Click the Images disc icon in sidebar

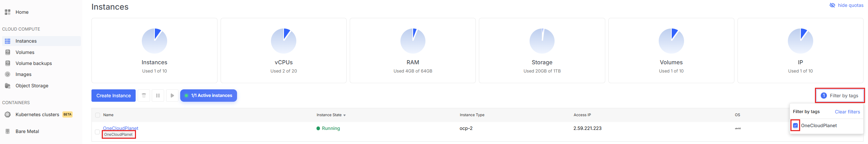point(8,75)
